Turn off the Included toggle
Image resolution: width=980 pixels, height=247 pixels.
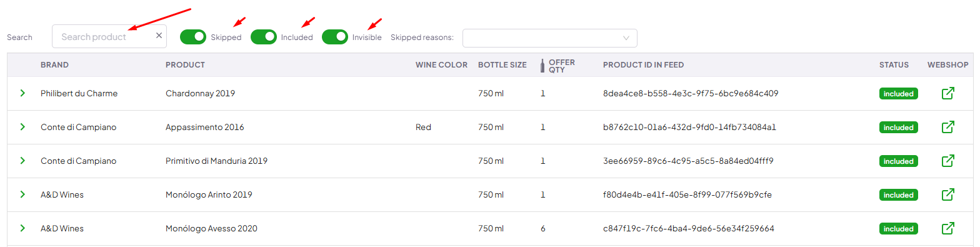264,37
